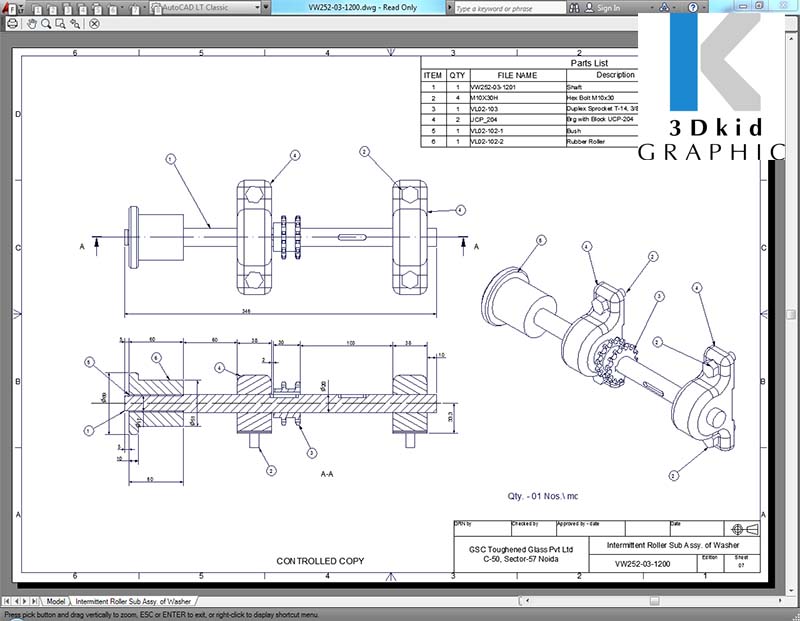Click the binoculars search icon
This screenshot has height=621, width=800.
pyautogui.click(x=574, y=8)
